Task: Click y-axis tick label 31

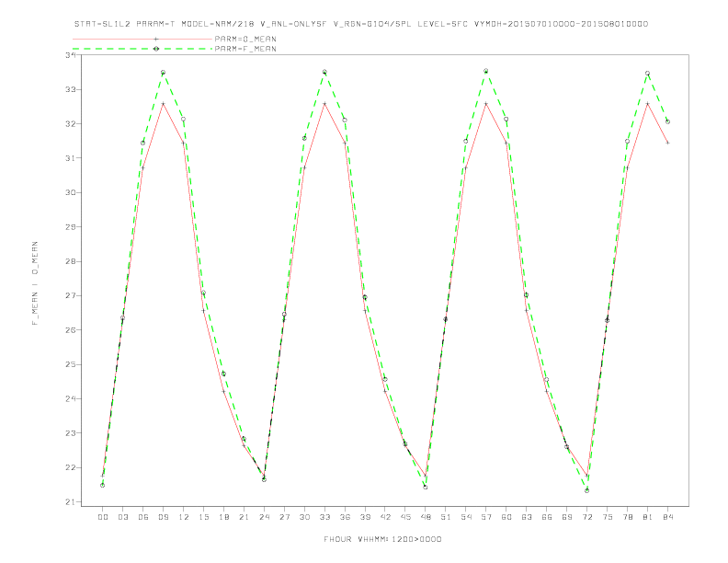Action: (71, 158)
